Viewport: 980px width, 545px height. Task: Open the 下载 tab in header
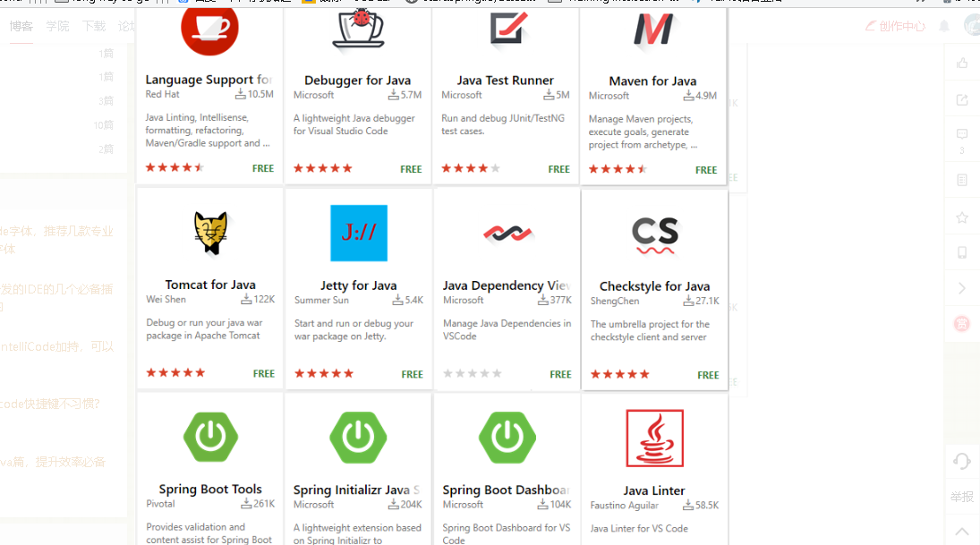pos(94,26)
